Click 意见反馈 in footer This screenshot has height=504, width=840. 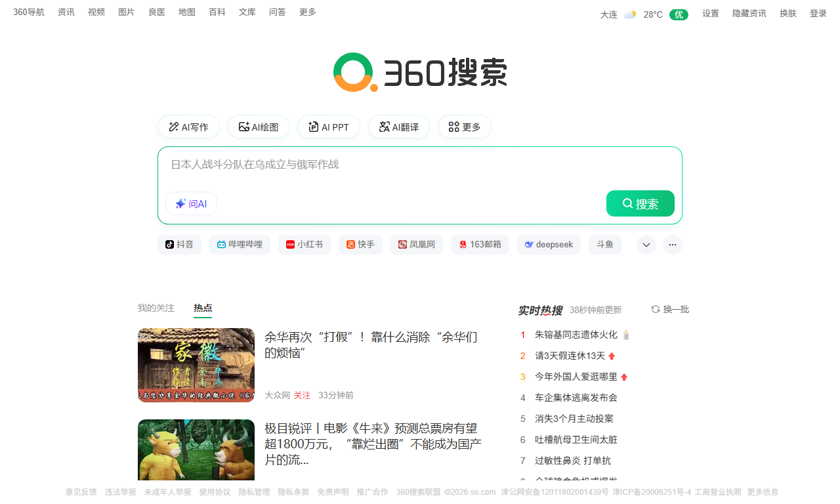coord(81,492)
